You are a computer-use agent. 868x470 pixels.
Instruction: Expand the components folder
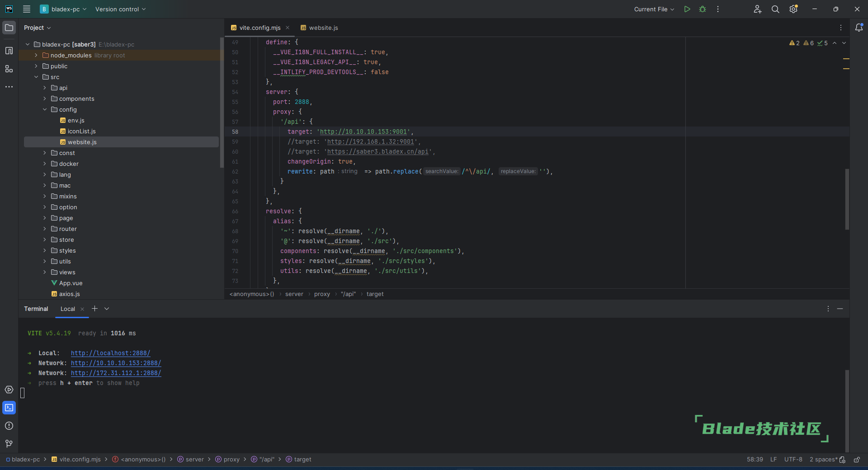coord(45,99)
